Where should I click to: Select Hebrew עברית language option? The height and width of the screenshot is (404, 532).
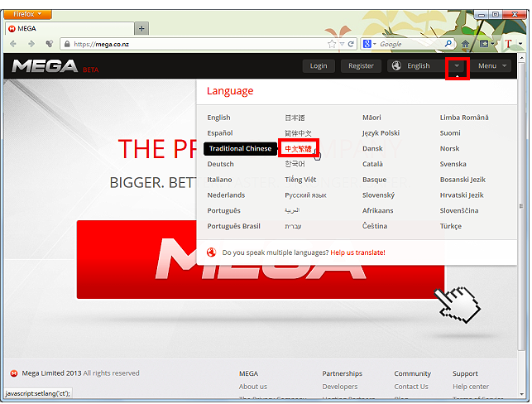tap(293, 226)
